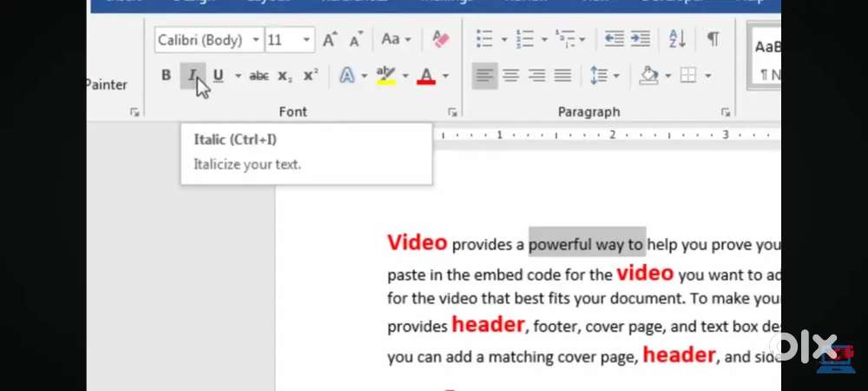This screenshot has width=868, height=391.
Task: Apply strikethrough to the selected text
Action: (x=259, y=76)
